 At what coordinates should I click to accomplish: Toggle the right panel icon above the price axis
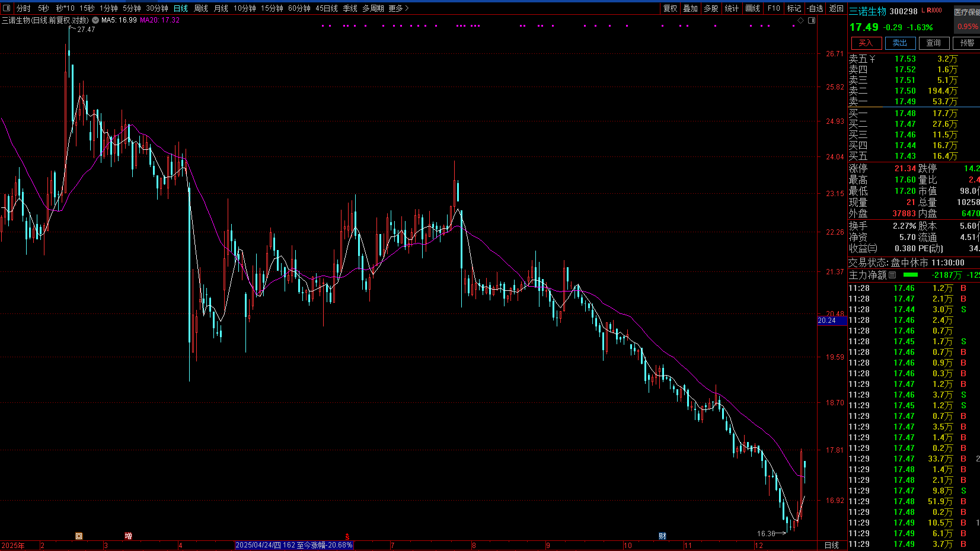tap(812, 20)
